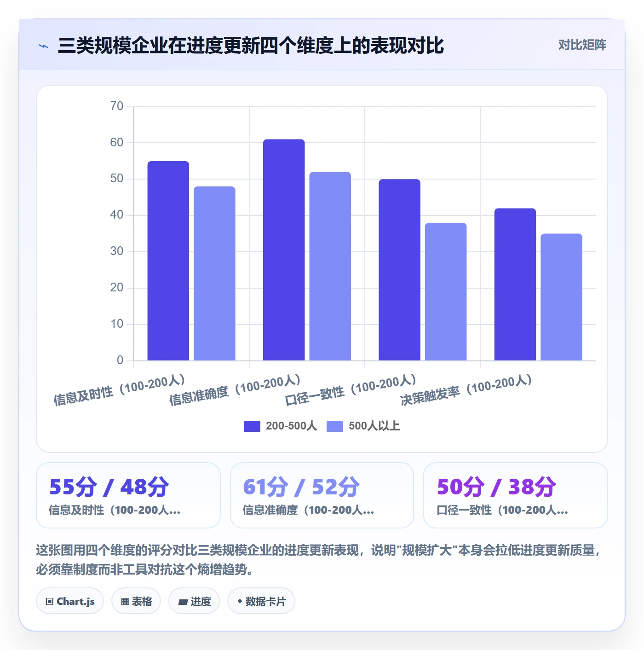
Task: Open the 55分 / 48分 data card
Action: coord(128,495)
